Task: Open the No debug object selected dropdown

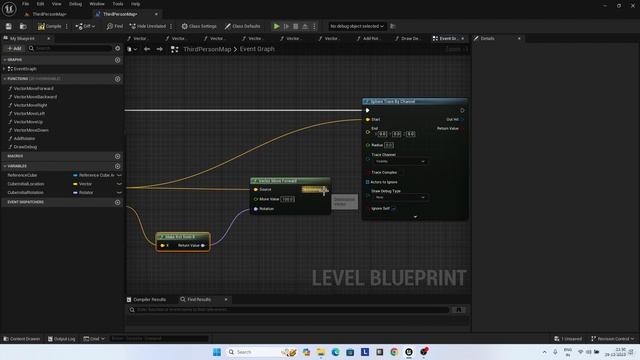Action: [357, 26]
